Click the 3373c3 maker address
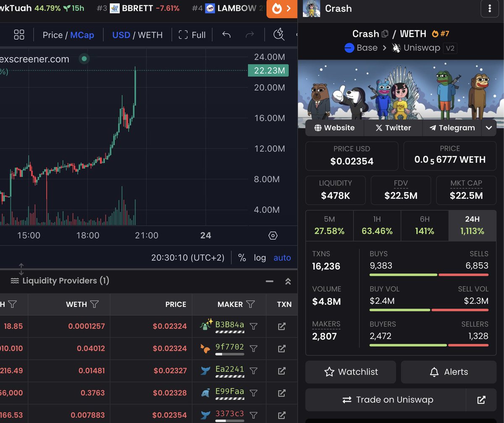Viewport: 504px width, 423px height. (229, 414)
